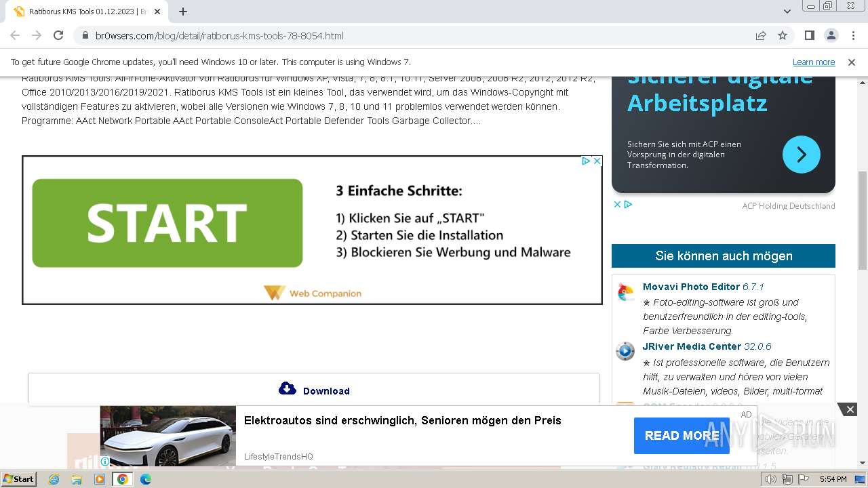Click the vertical page scrollbar
This screenshot has height=488, width=868.
862,220
